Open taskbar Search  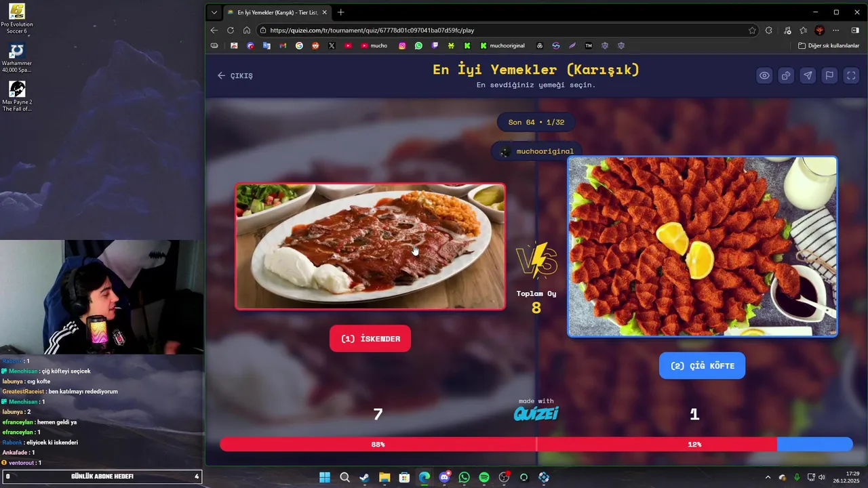pyautogui.click(x=344, y=477)
